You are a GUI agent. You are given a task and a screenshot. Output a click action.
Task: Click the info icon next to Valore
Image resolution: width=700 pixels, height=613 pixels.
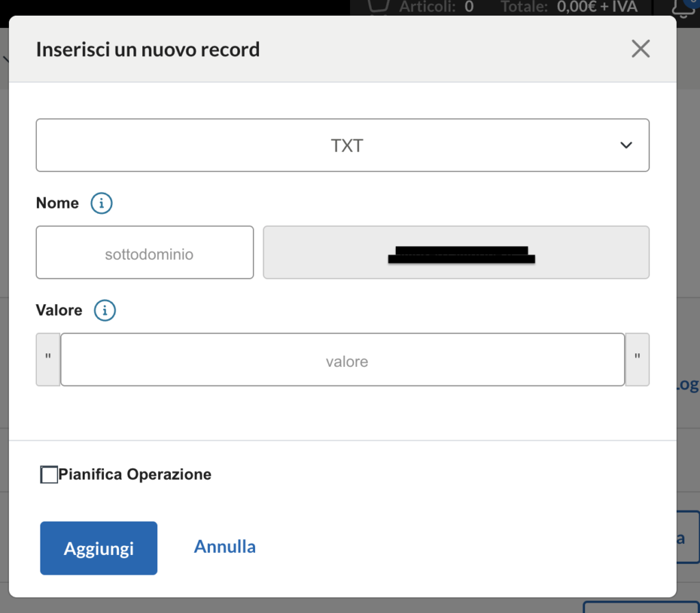[x=105, y=310]
